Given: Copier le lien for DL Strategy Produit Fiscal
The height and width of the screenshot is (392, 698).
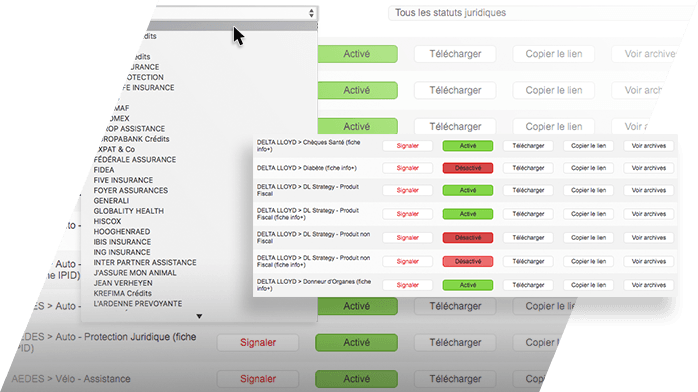Looking at the screenshot, I should click(588, 190).
